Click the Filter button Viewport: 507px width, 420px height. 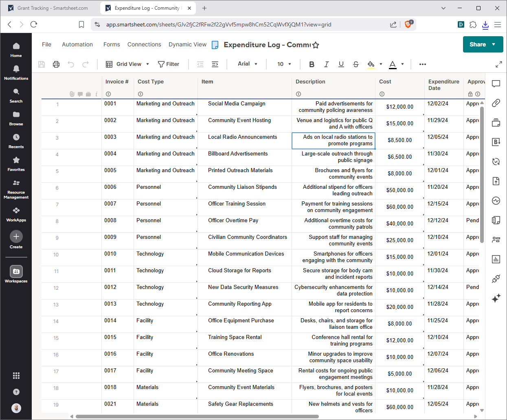click(169, 64)
